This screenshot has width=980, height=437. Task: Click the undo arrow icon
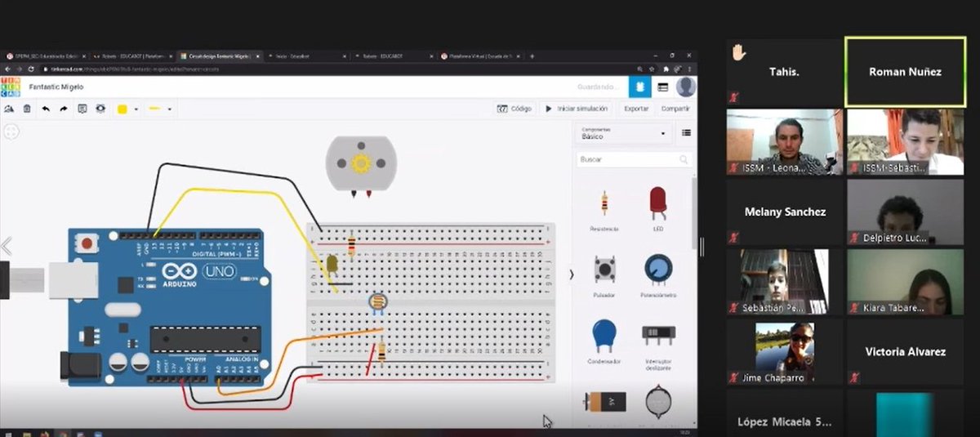click(x=46, y=109)
